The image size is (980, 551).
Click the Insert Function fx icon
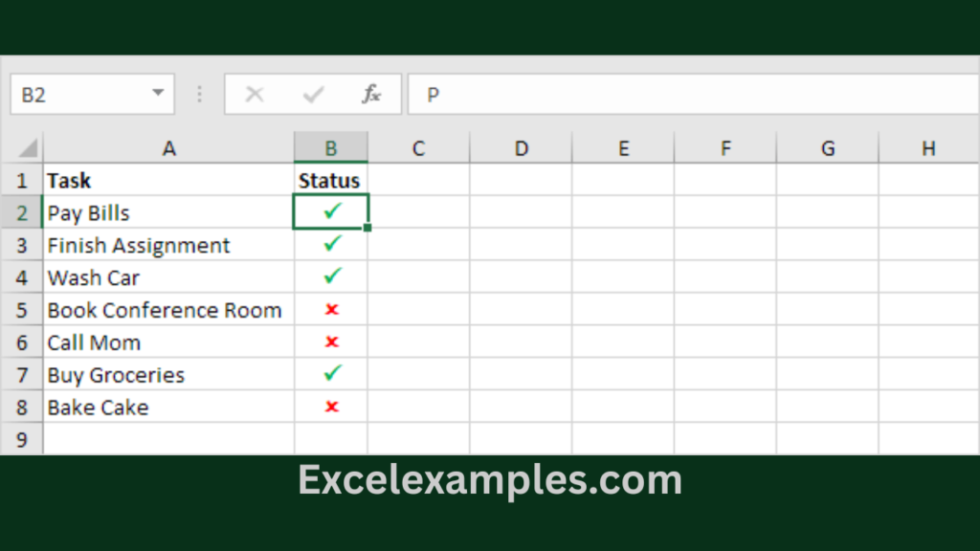tap(371, 95)
